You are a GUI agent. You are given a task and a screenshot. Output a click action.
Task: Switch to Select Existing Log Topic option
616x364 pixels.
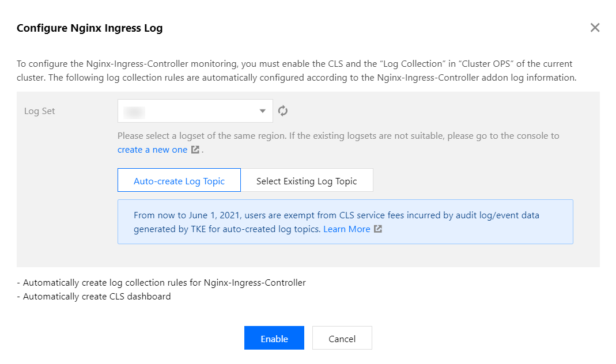[x=307, y=181]
